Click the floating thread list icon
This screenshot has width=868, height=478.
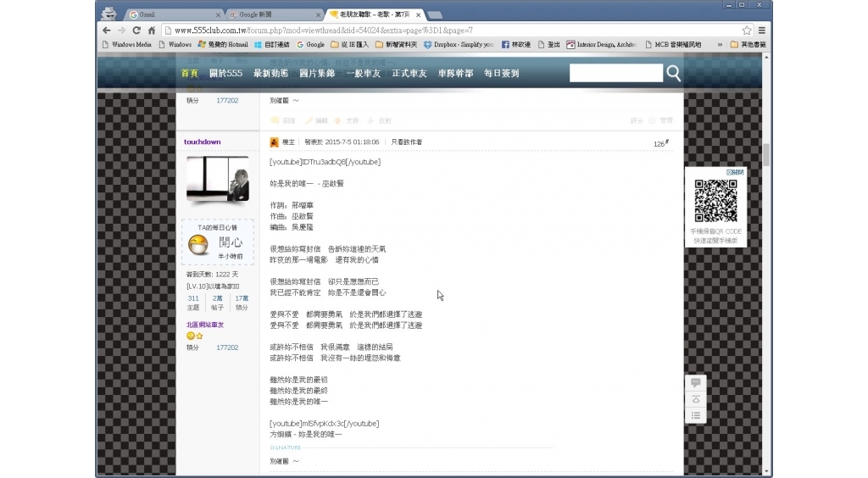click(x=695, y=415)
